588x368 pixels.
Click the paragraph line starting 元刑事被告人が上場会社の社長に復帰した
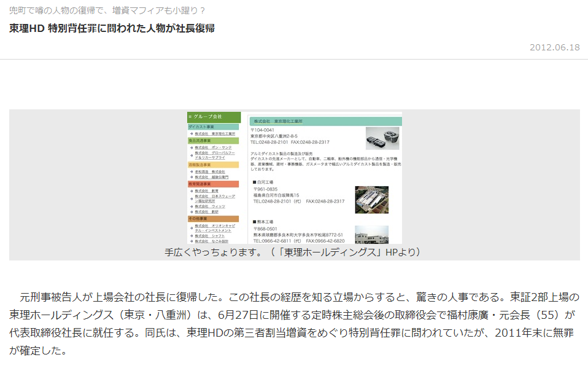[300, 297]
